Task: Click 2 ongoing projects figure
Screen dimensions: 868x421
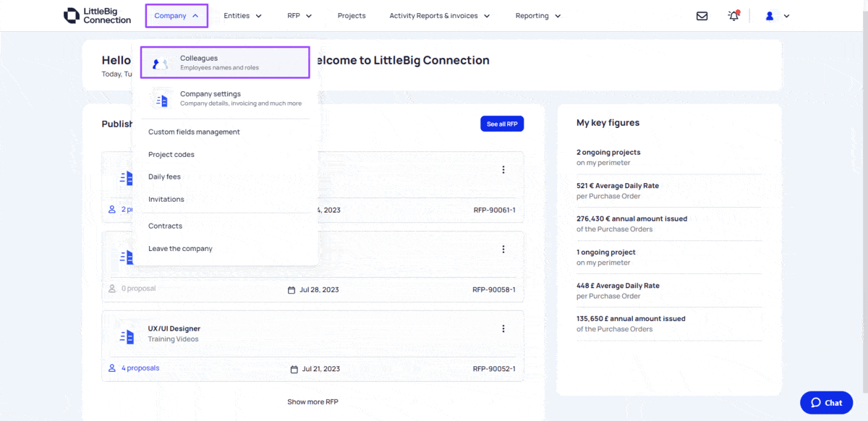Action: click(608, 152)
